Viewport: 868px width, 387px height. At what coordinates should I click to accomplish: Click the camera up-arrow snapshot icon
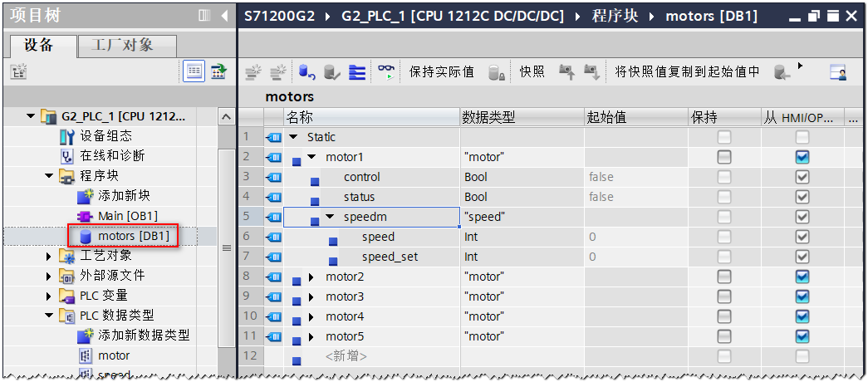[566, 72]
